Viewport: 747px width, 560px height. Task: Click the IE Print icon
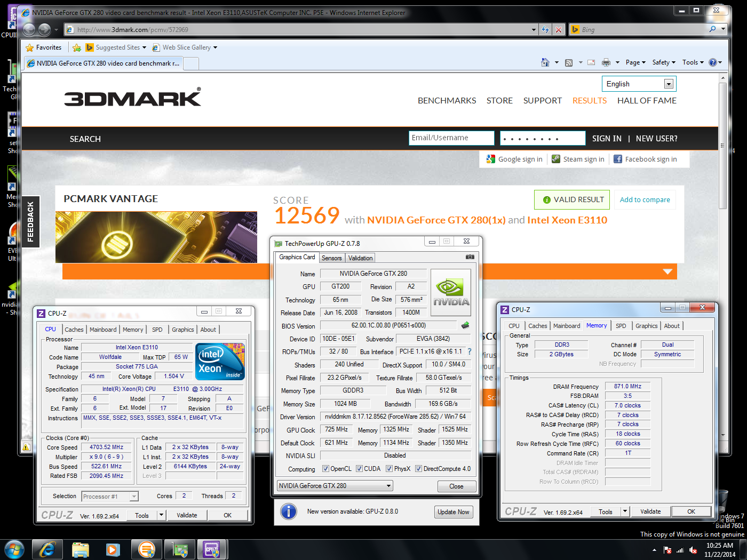pyautogui.click(x=606, y=62)
